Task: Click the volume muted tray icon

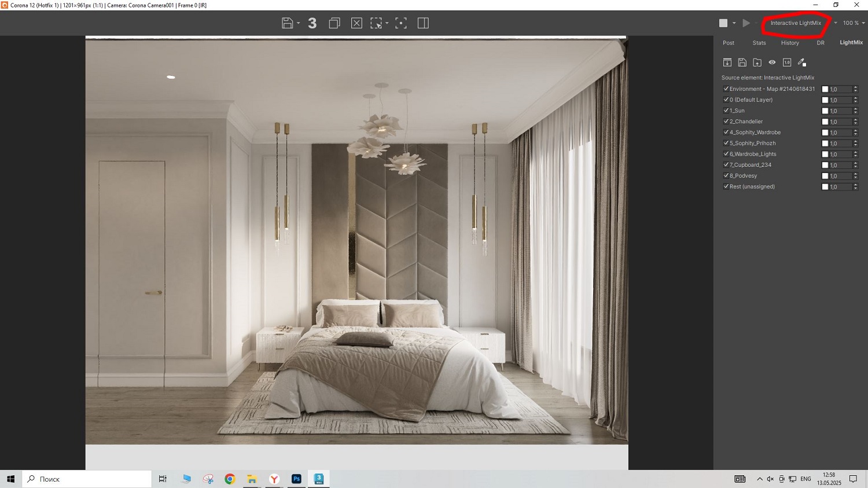Action: click(x=770, y=479)
